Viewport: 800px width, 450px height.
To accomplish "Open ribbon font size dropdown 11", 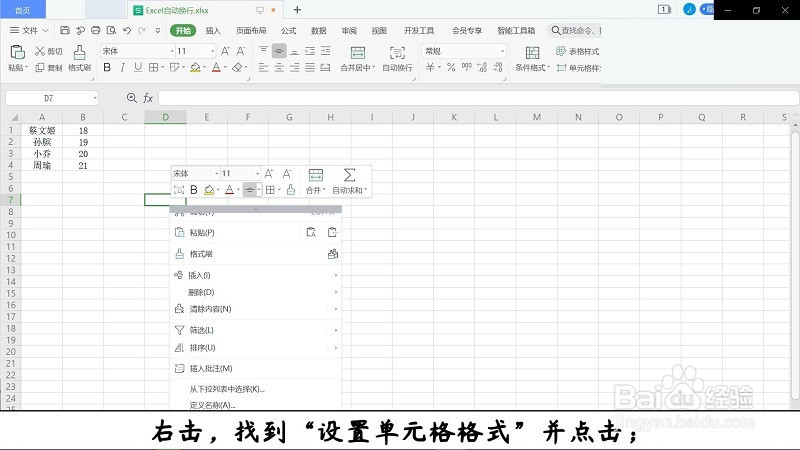I will click(x=213, y=51).
